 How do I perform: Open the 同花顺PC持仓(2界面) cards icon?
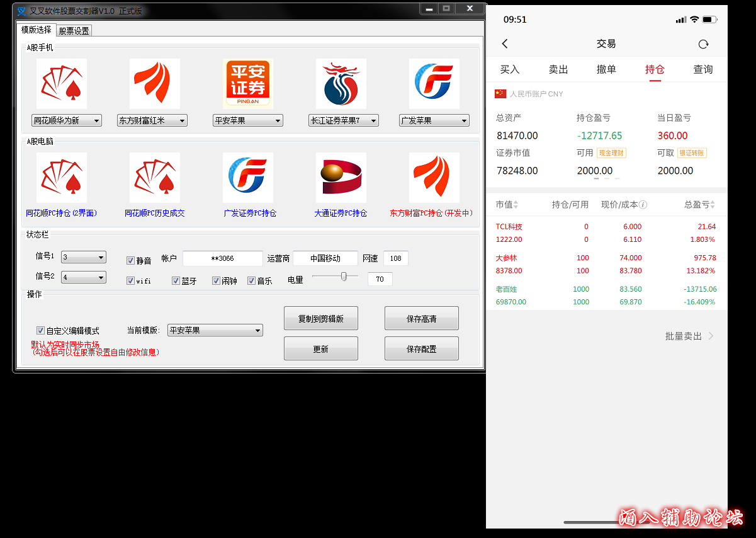[62, 178]
